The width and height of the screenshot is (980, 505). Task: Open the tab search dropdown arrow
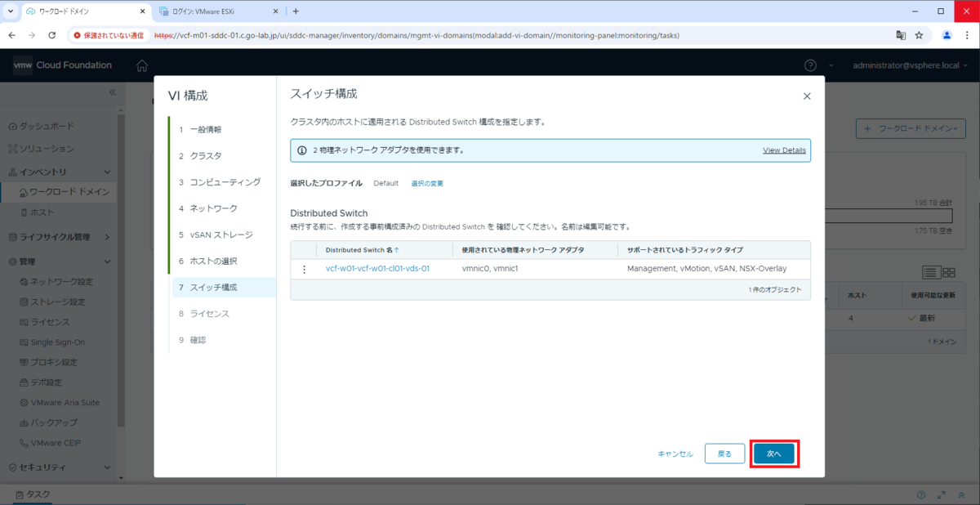pyautogui.click(x=10, y=11)
